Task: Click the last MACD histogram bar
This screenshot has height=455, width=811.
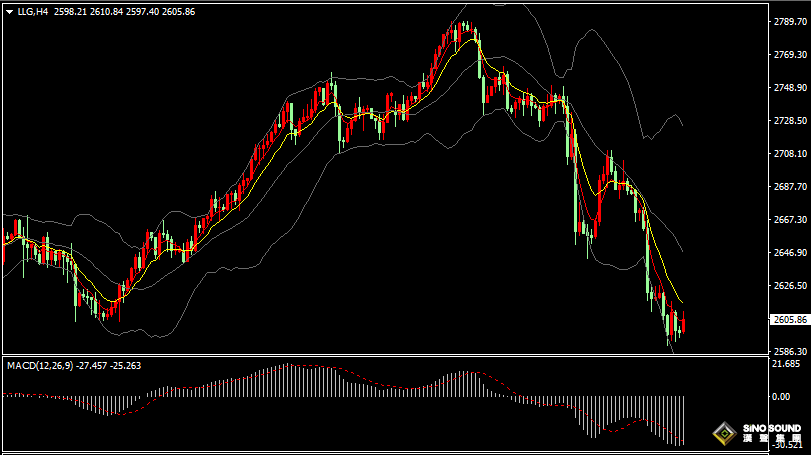Action: click(x=683, y=419)
